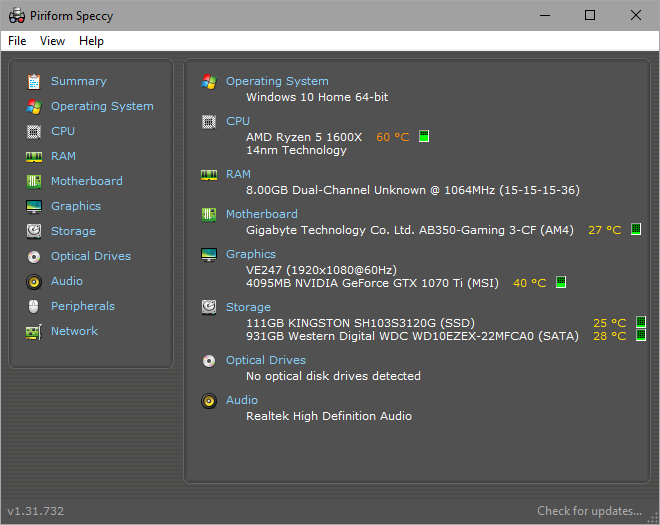Click the Realtek High Definition Audio text
The height and width of the screenshot is (525, 660).
329,416
